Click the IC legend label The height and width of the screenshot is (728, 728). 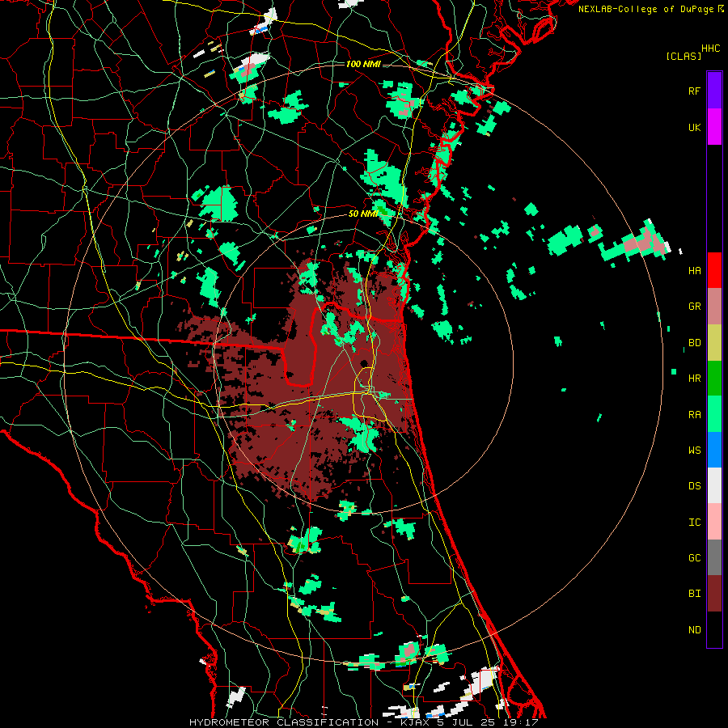click(694, 523)
